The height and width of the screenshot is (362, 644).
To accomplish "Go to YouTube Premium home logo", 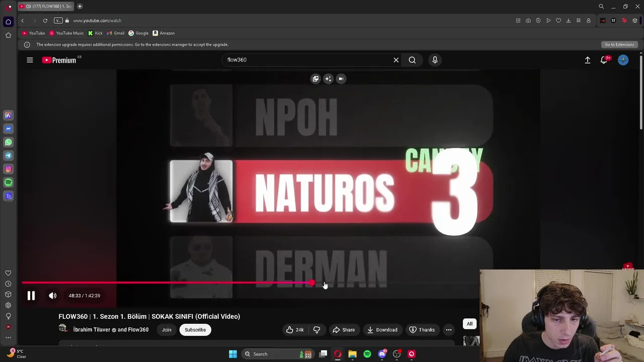I will click(59, 60).
